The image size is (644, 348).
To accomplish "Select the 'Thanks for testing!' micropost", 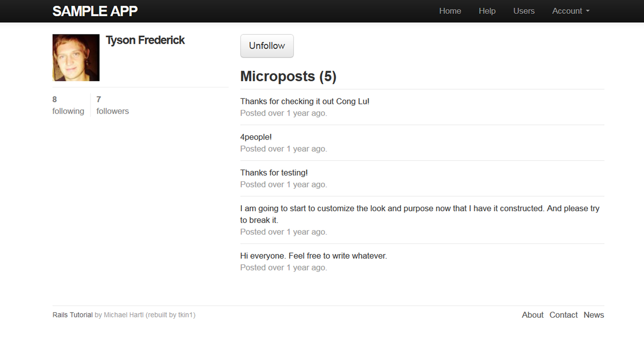I will click(274, 173).
